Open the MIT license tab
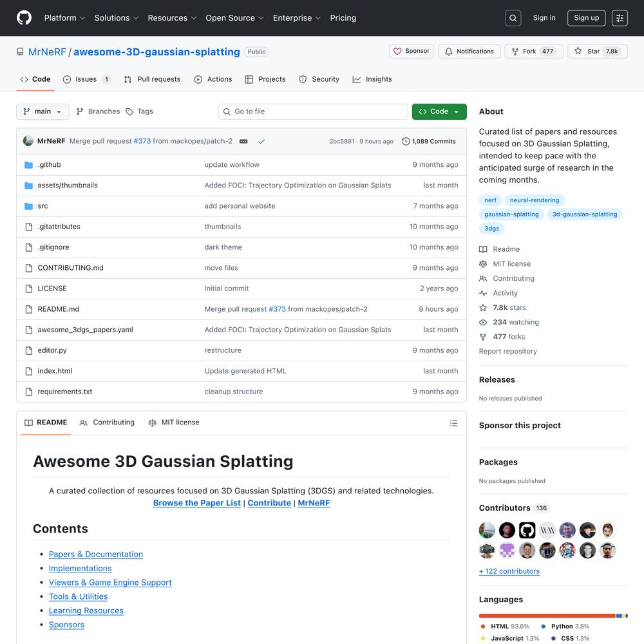Screen dimensions: 644x644 point(174,422)
